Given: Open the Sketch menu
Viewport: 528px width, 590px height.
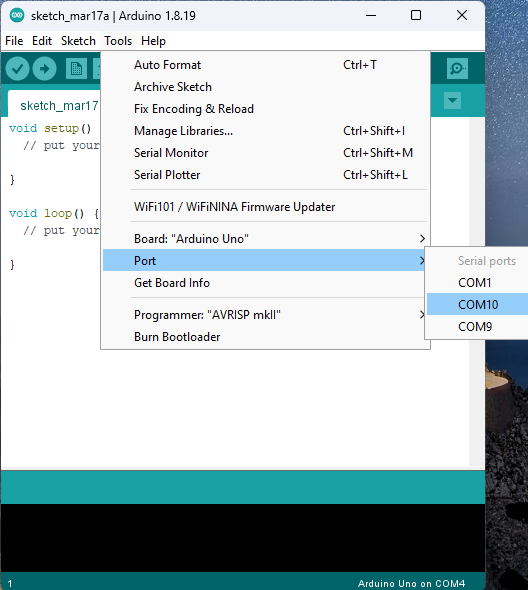Looking at the screenshot, I should 78,41.
